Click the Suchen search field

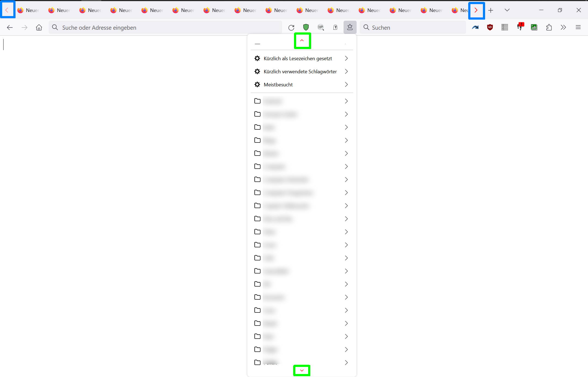click(413, 28)
